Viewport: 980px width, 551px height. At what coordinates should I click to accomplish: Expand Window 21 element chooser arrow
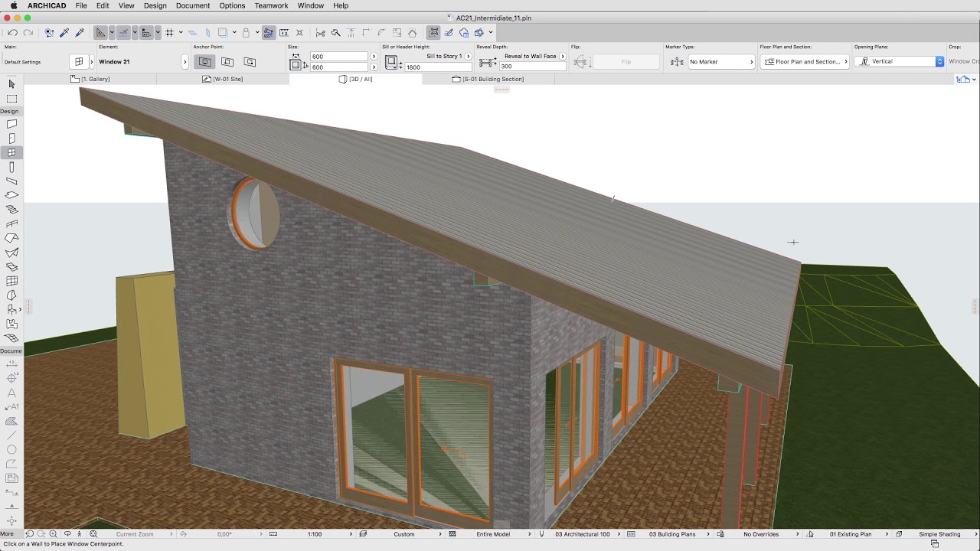(185, 61)
